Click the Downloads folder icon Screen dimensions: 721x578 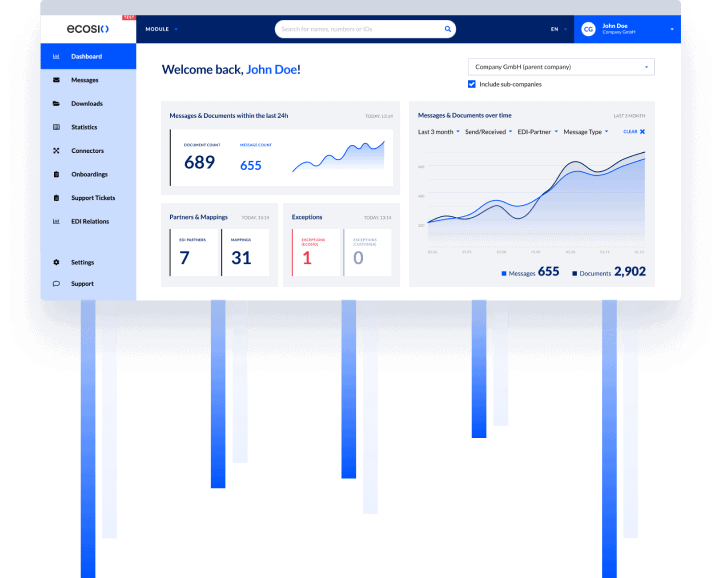(x=56, y=103)
